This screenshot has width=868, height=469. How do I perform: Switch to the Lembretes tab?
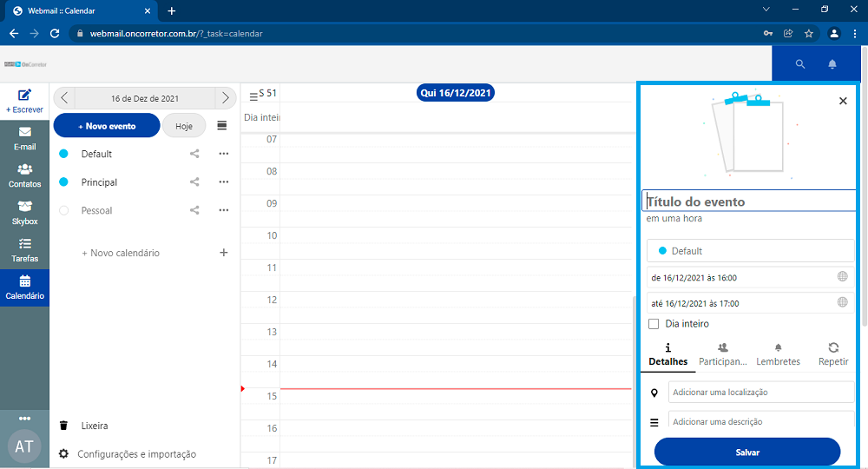point(778,353)
